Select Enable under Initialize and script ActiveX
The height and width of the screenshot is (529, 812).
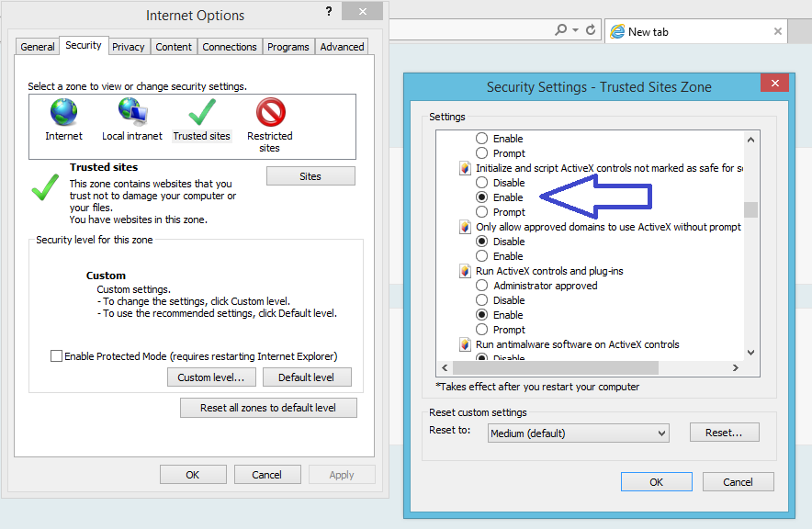pyautogui.click(x=481, y=197)
